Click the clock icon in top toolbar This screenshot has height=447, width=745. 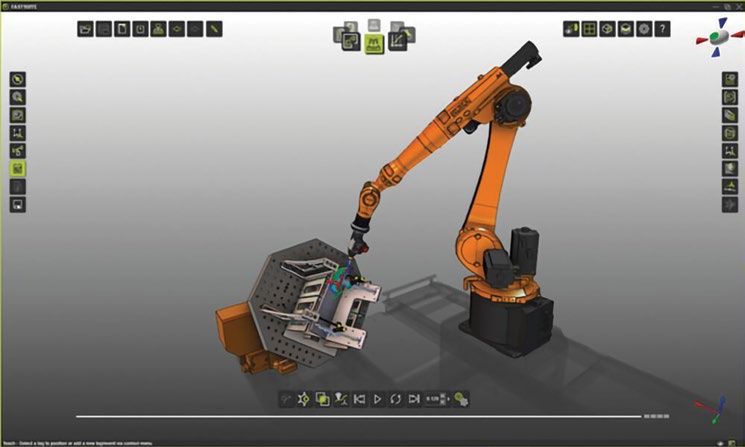coord(141,29)
